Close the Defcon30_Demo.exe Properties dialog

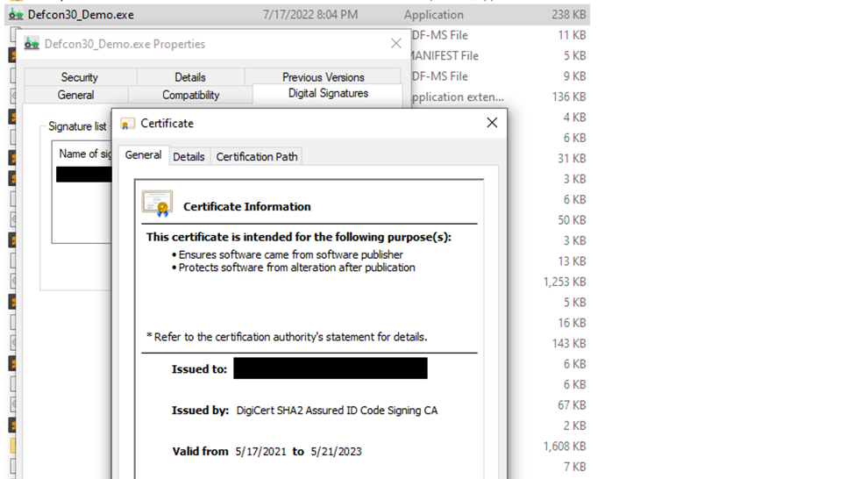pyautogui.click(x=395, y=43)
